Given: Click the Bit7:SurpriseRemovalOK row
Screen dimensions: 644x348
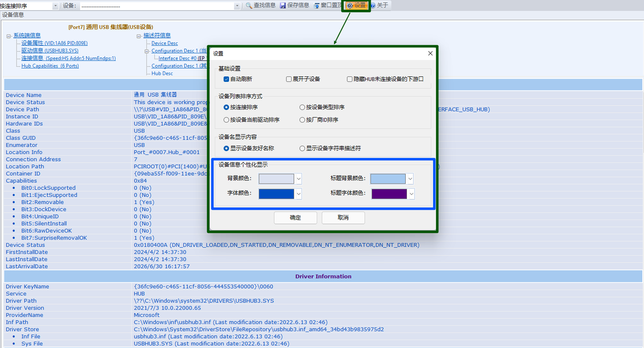Looking at the screenshot, I should pyautogui.click(x=54, y=238).
